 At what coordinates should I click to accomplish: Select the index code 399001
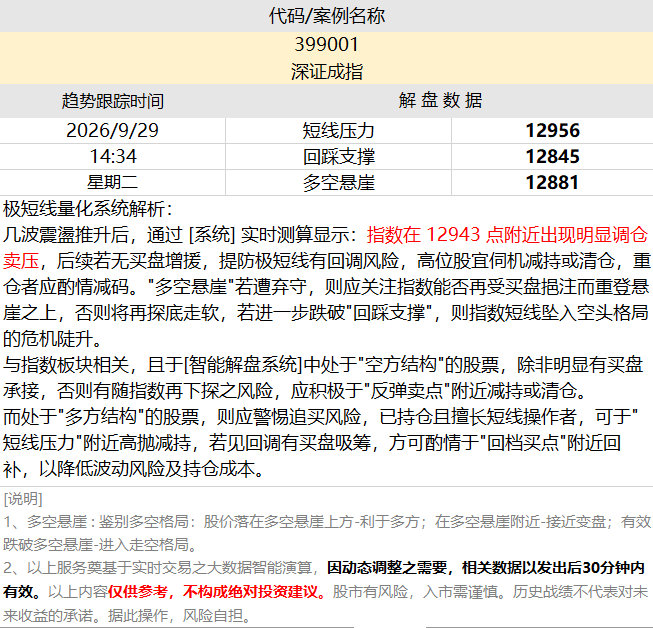click(326, 45)
